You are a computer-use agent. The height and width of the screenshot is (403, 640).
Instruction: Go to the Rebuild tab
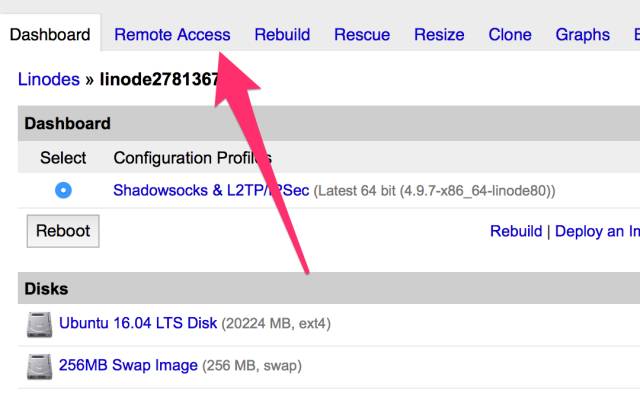pos(282,35)
